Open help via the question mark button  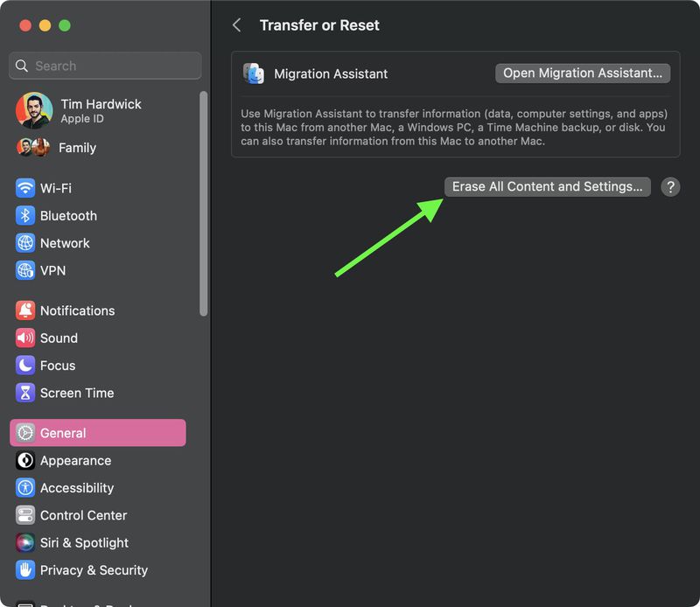pyautogui.click(x=670, y=186)
